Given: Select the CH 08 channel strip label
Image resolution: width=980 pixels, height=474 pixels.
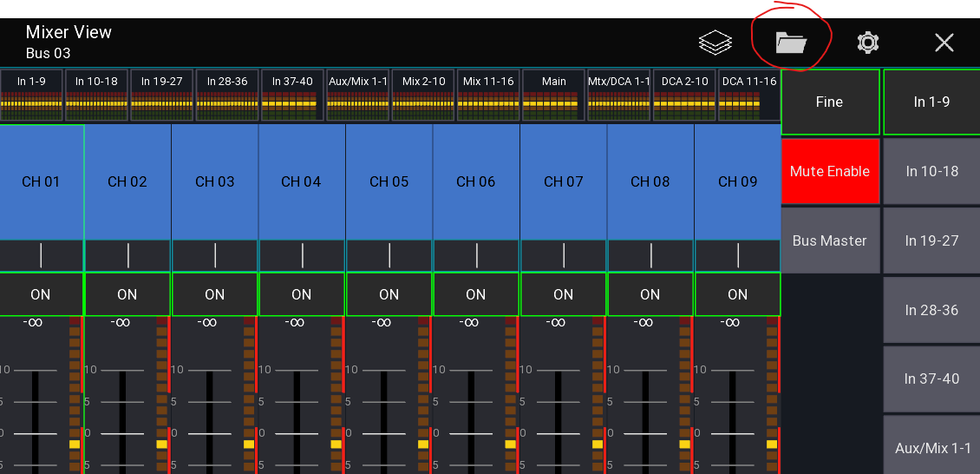Looking at the screenshot, I should pyautogui.click(x=650, y=182).
